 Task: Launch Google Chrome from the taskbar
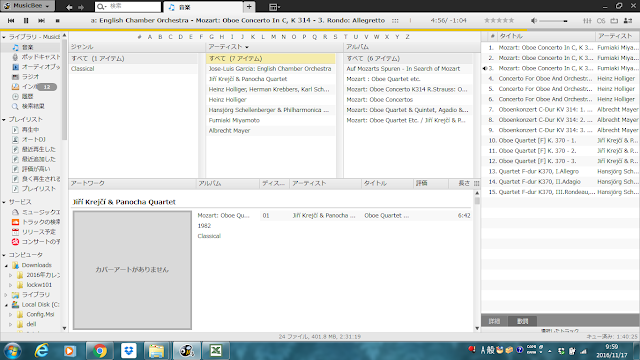click(x=100, y=351)
